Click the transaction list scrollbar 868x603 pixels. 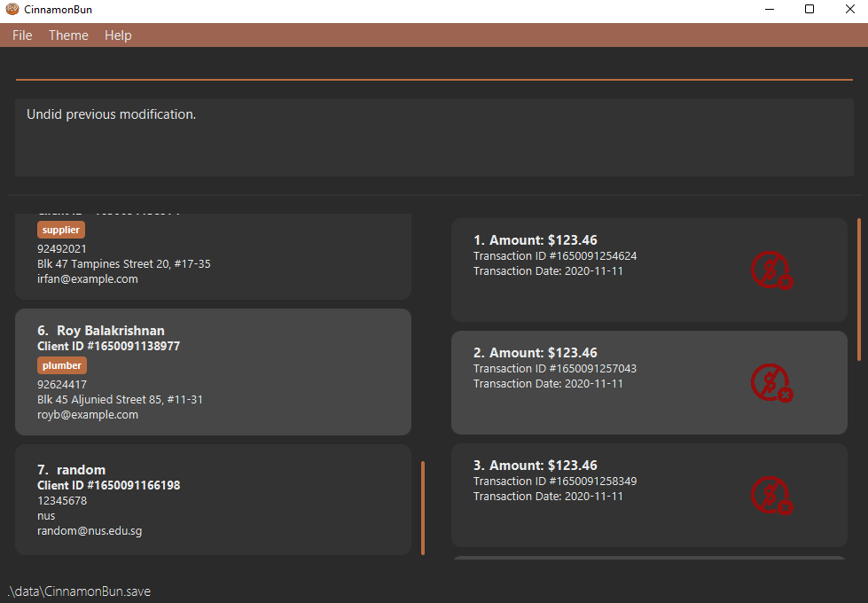tap(859, 290)
